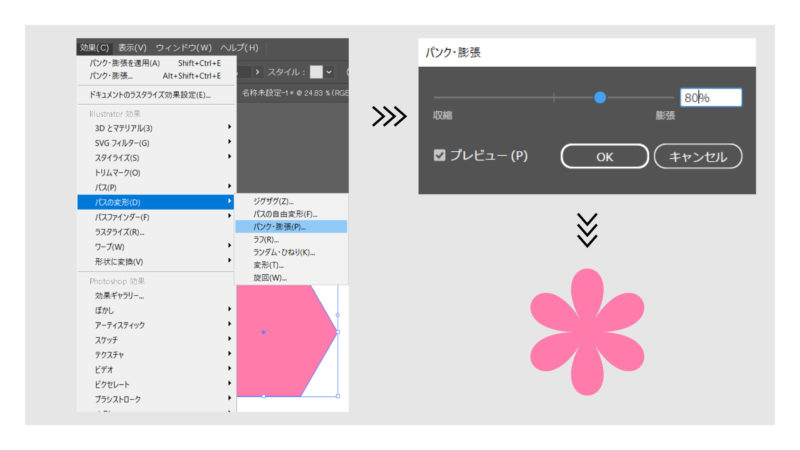This screenshot has width=800, height=450.
Task: Toggle the プレビュー checkbox
Action: [x=440, y=156]
